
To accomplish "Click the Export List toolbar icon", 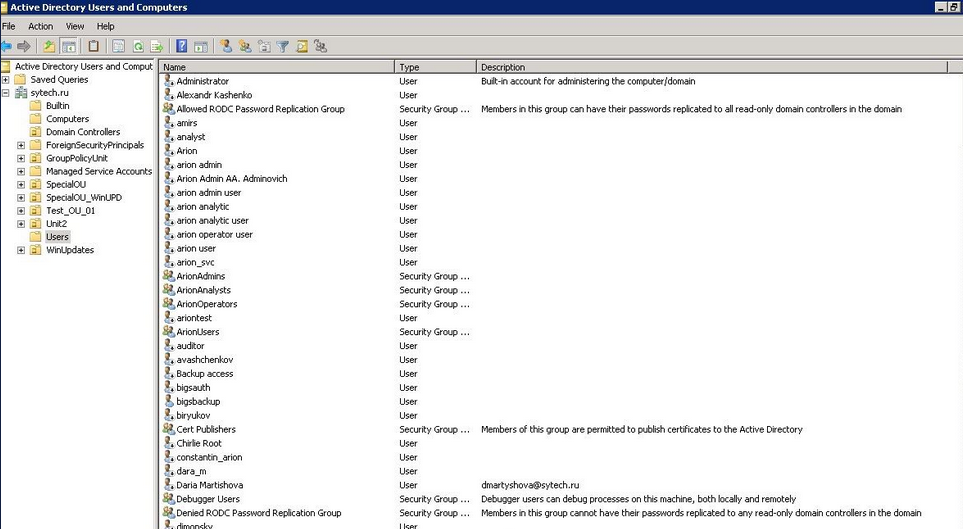I will click(156, 46).
